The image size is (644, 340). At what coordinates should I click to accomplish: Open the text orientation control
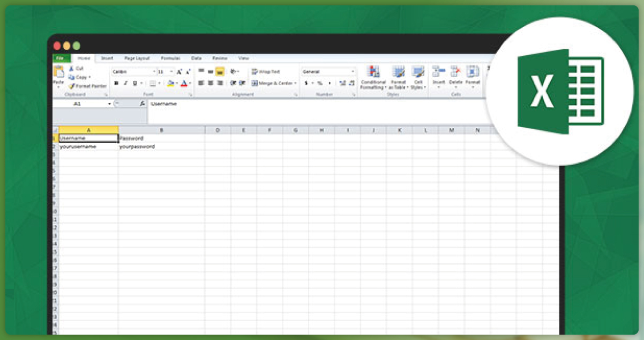[234, 71]
